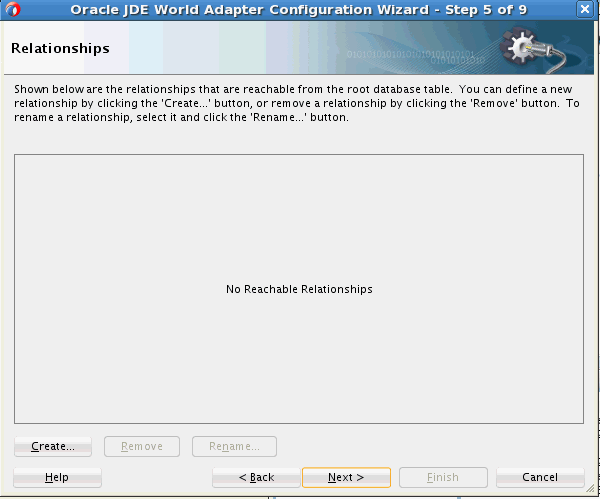This screenshot has height=499, width=600.
Task: Click the 'No Reachable Relationships' text
Action: click(299, 289)
